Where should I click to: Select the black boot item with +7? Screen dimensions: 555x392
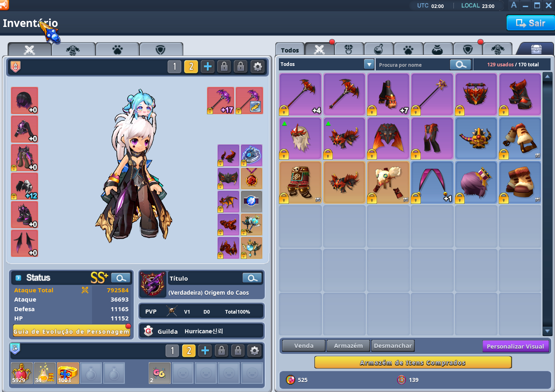coord(388,94)
